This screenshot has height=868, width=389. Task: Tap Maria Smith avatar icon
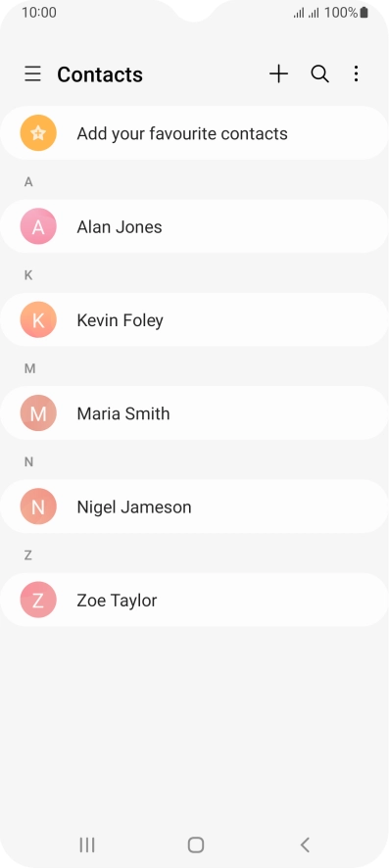(x=38, y=413)
